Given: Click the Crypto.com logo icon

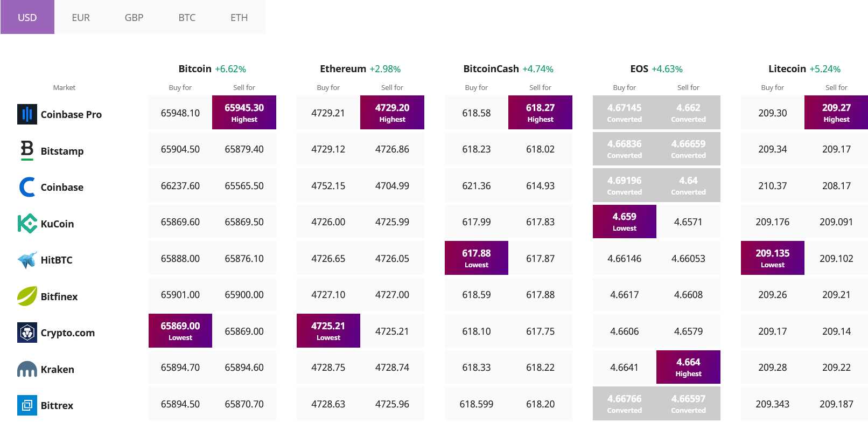Looking at the screenshot, I should [27, 333].
